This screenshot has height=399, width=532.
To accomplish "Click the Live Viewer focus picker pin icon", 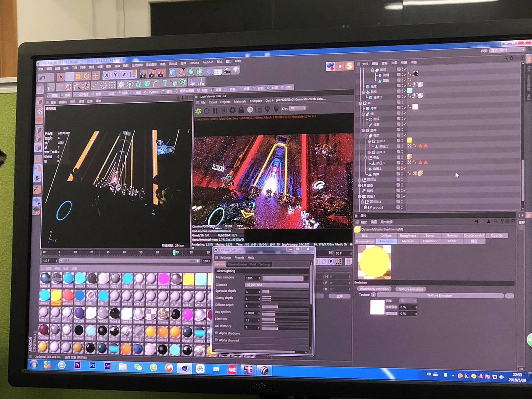I will pyautogui.click(x=267, y=109).
